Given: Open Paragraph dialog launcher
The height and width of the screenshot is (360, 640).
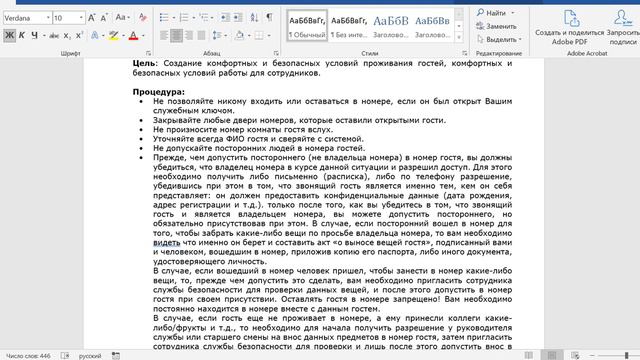Looking at the screenshot, I should coord(276,53).
